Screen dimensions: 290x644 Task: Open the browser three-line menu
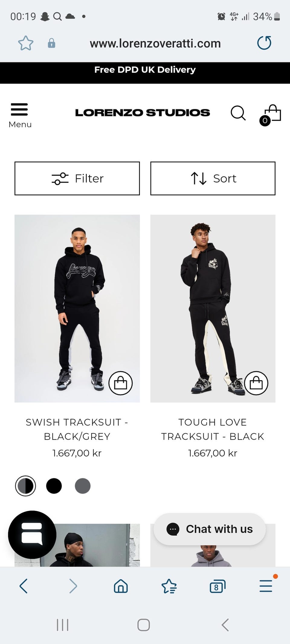[x=266, y=586]
